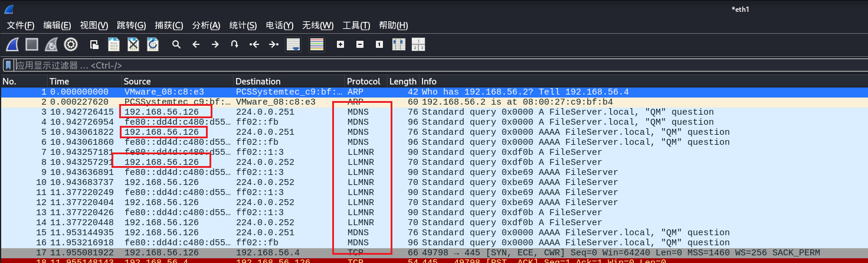868x263 pixels.
Task: Stop the running packet capture
Action: coord(32,44)
